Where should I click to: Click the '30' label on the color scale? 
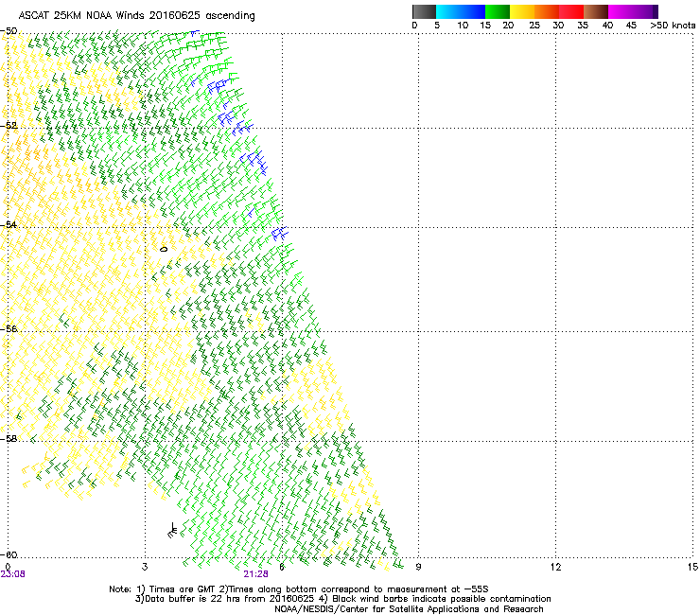(x=558, y=26)
